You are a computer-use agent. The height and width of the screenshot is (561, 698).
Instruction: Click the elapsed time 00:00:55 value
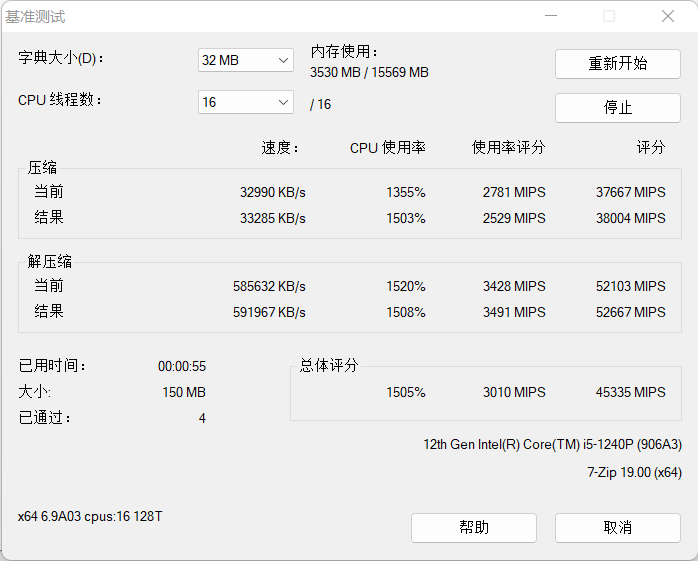click(x=182, y=366)
